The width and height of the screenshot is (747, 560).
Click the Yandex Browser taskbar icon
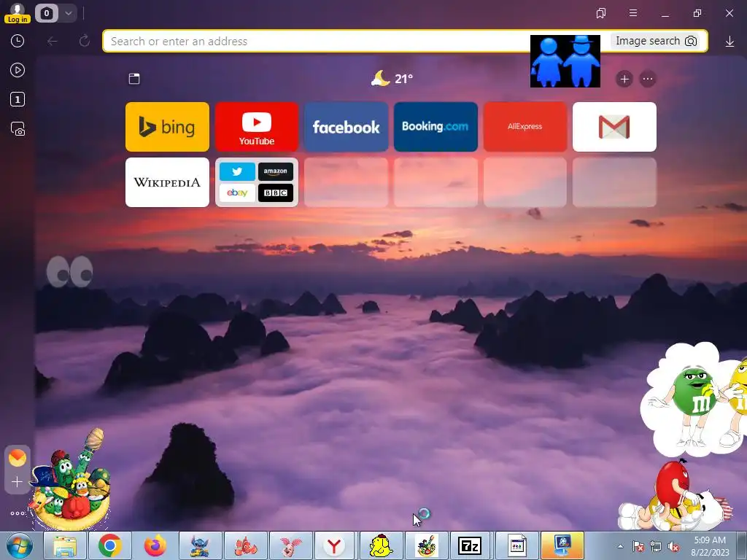[x=334, y=545]
